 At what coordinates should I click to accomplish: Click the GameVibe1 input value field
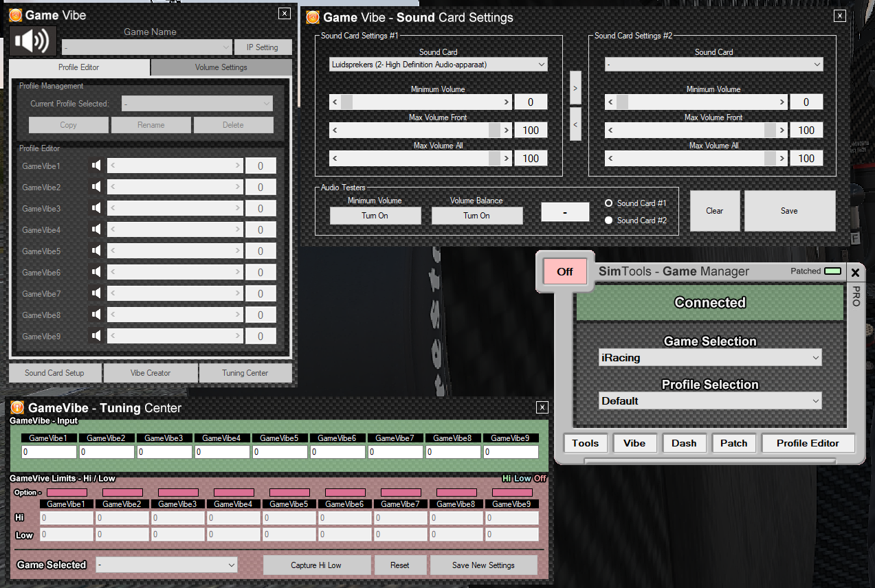pyautogui.click(x=49, y=452)
